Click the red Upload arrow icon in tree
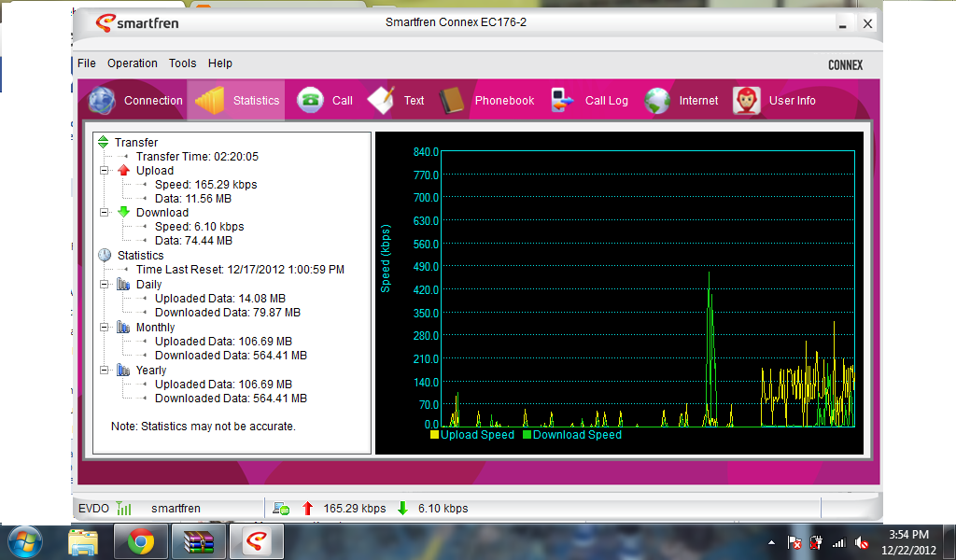This screenshot has width=956, height=560. click(124, 170)
